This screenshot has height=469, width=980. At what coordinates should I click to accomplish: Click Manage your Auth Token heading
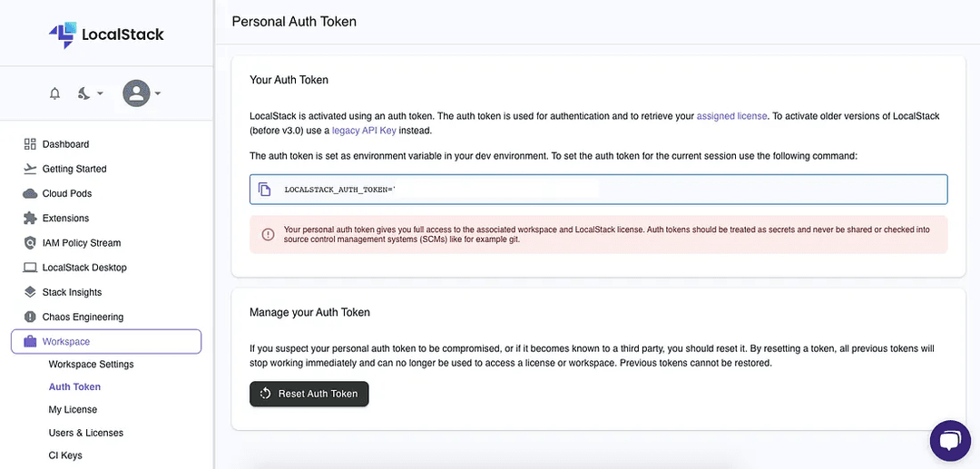309,312
